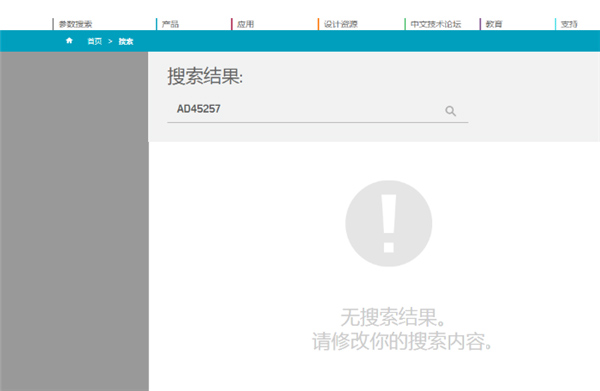Open the 中文技术论坛 menu
Viewport: 600px width, 391px height.
(x=436, y=24)
